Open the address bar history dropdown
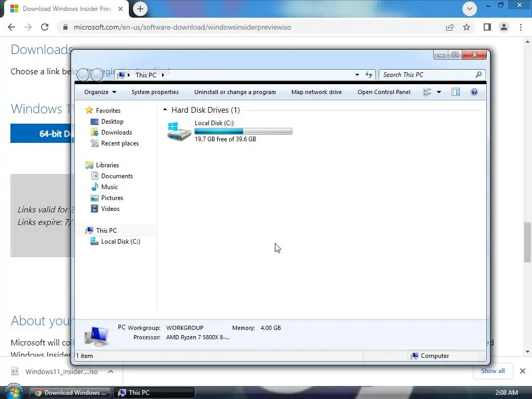Viewport: 532px width, 399px height. (357, 75)
